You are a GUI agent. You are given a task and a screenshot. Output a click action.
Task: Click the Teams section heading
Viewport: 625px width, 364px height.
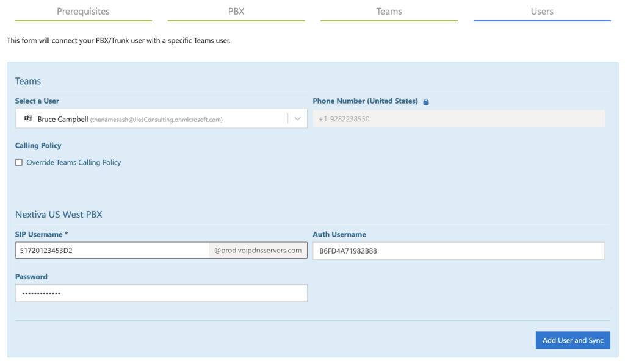coord(28,81)
